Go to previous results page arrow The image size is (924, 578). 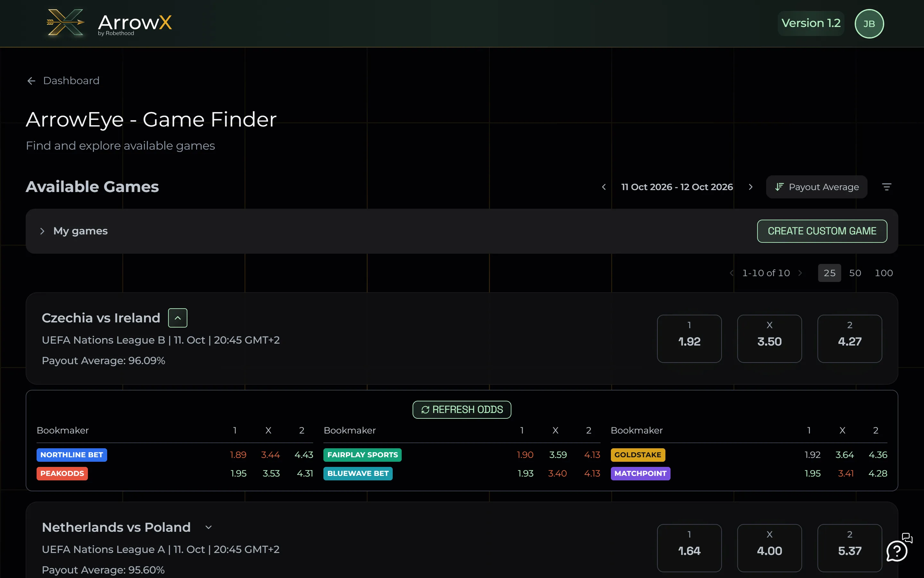click(731, 273)
